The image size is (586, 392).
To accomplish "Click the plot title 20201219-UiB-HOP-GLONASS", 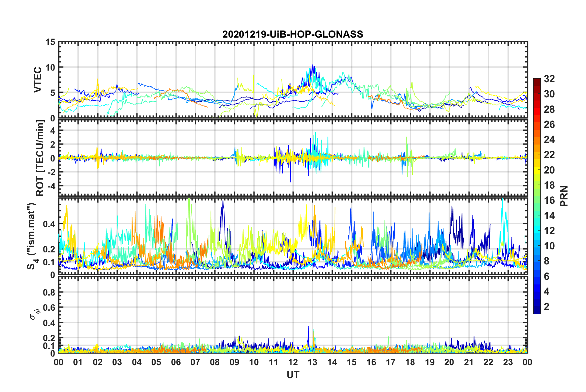I will coord(293,34).
